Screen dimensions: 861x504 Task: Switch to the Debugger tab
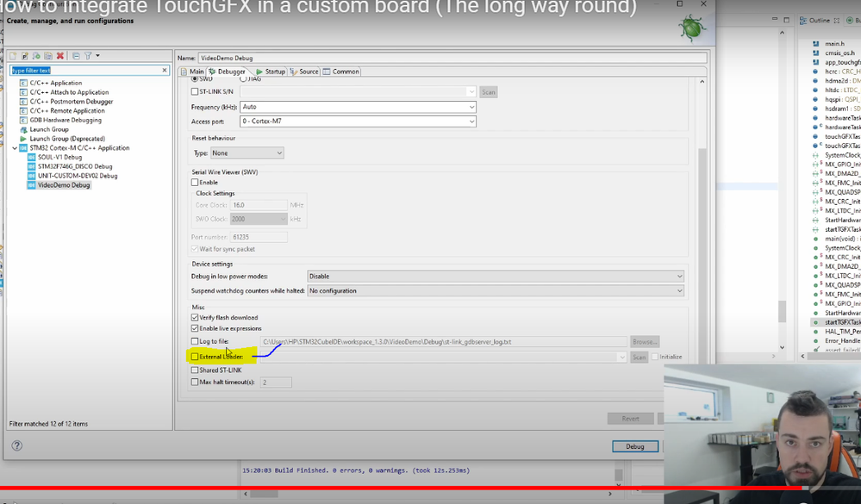pos(228,72)
